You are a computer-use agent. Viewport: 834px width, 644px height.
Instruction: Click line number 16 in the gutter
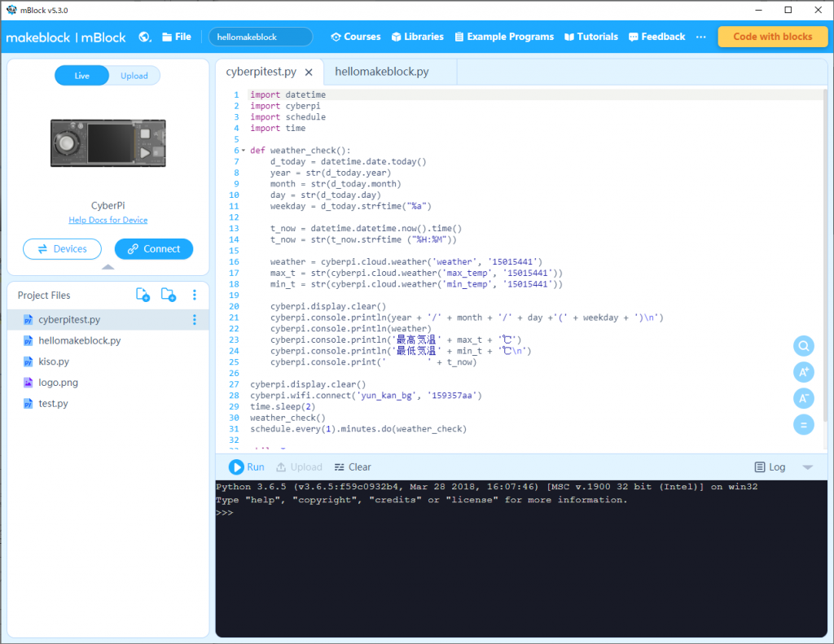click(x=234, y=261)
